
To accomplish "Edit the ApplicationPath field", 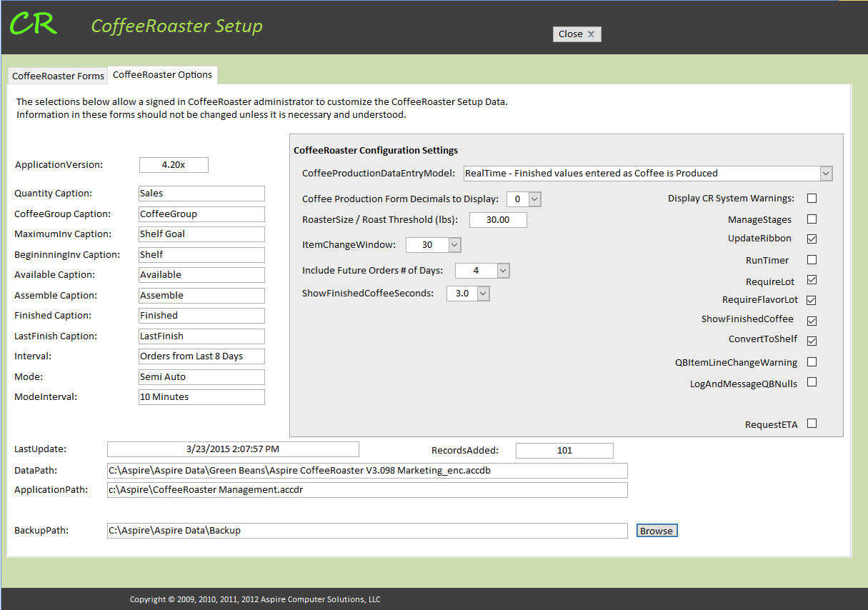I will [367, 490].
